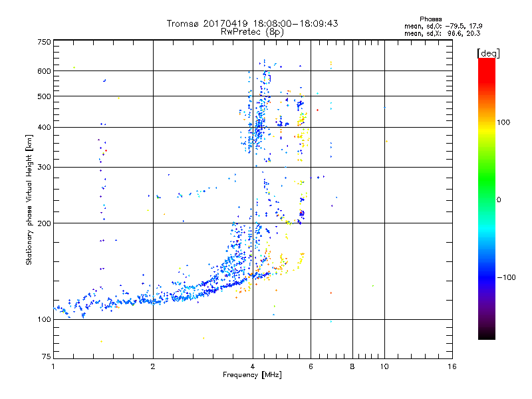The image size is (532, 399).
Task: Click the 'Phases' header label
Action: click(x=430, y=19)
